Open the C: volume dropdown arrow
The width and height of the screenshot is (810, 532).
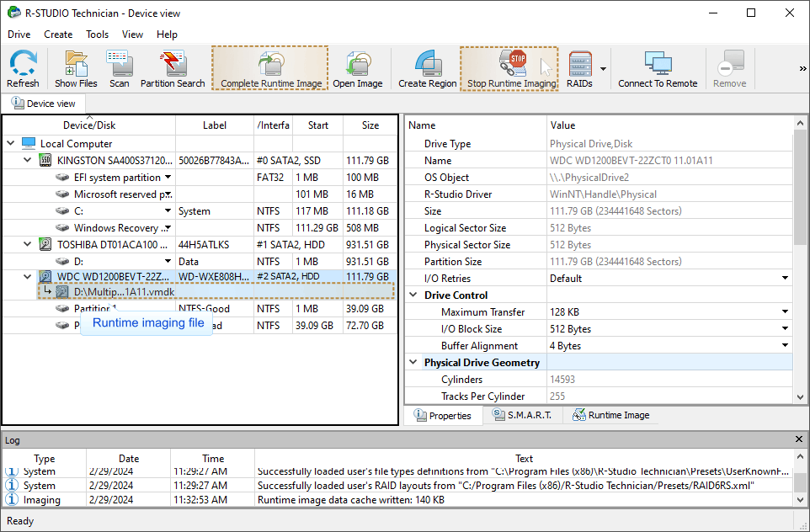[168, 210]
